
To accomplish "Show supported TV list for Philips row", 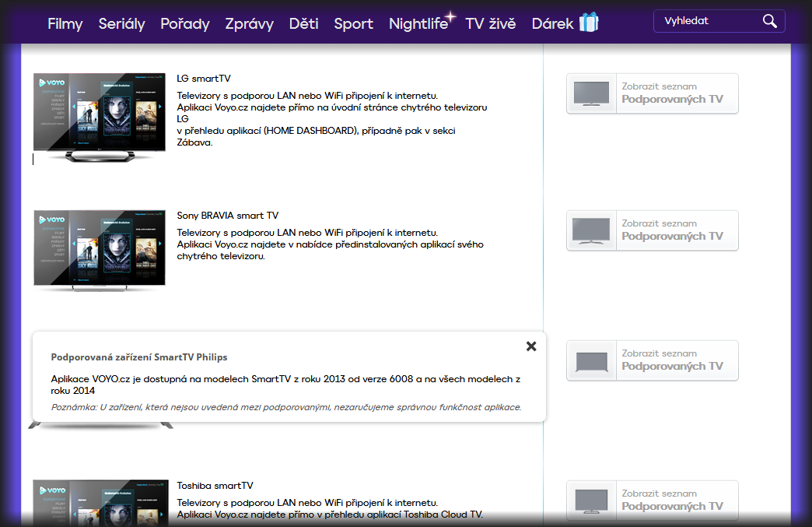I will pyautogui.click(x=653, y=360).
